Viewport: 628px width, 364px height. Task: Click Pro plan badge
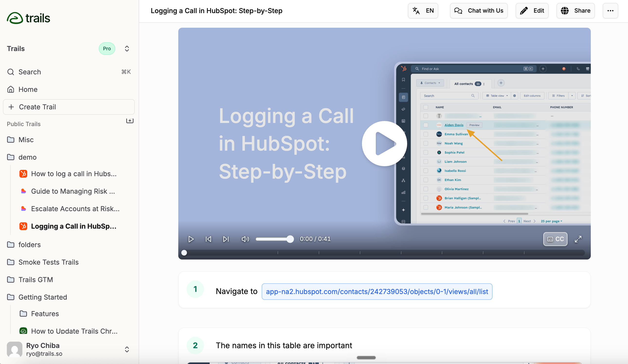(107, 49)
